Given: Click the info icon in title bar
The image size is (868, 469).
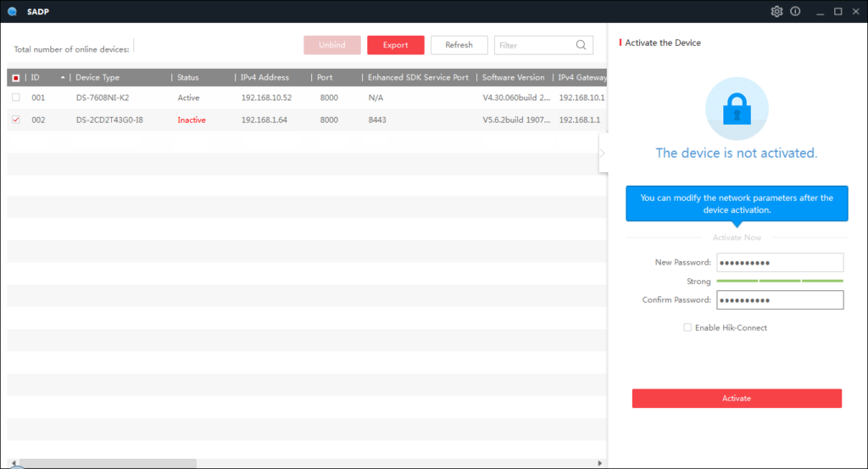Looking at the screenshot, I should [x=795, y=11].
